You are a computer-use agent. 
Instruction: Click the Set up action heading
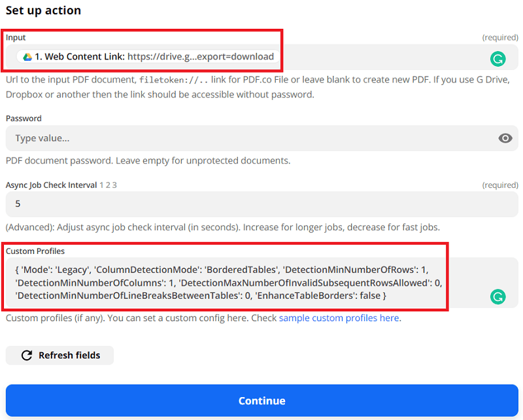43,10
